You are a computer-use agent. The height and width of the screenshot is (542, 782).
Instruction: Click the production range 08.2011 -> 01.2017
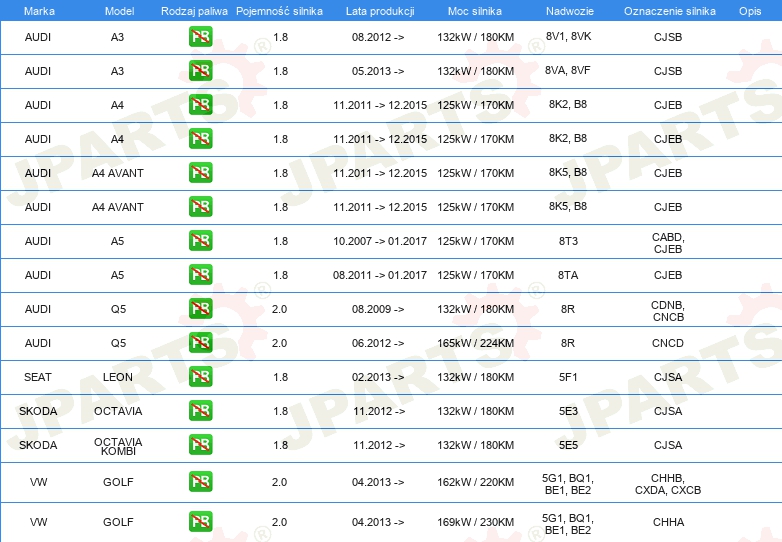380,275
